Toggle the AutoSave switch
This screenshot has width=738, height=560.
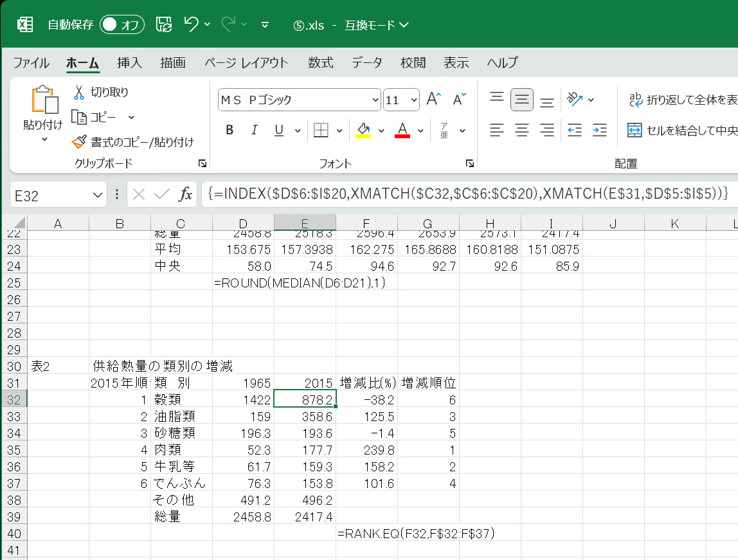click(122, 24)
